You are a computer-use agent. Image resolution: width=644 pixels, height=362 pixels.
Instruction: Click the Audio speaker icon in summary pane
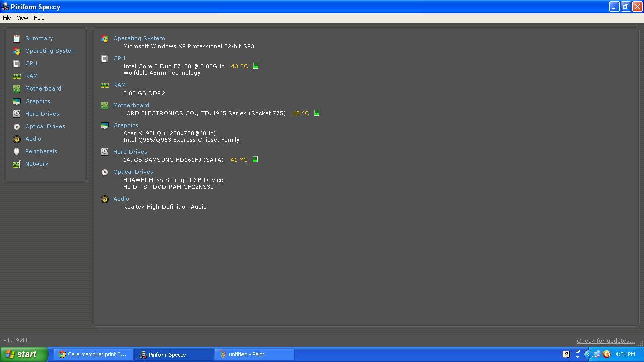(x=105, y=199)
